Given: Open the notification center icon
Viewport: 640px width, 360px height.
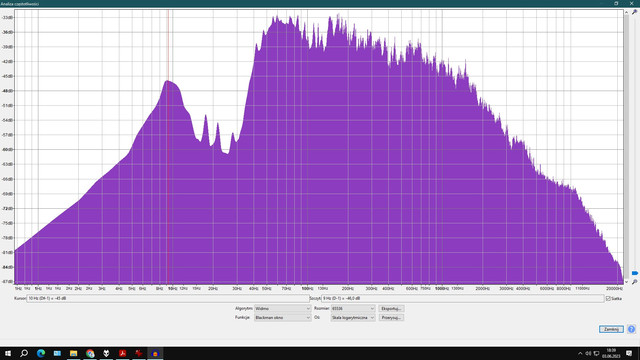Looking at the screenshot, I should (x=629, y=353).
